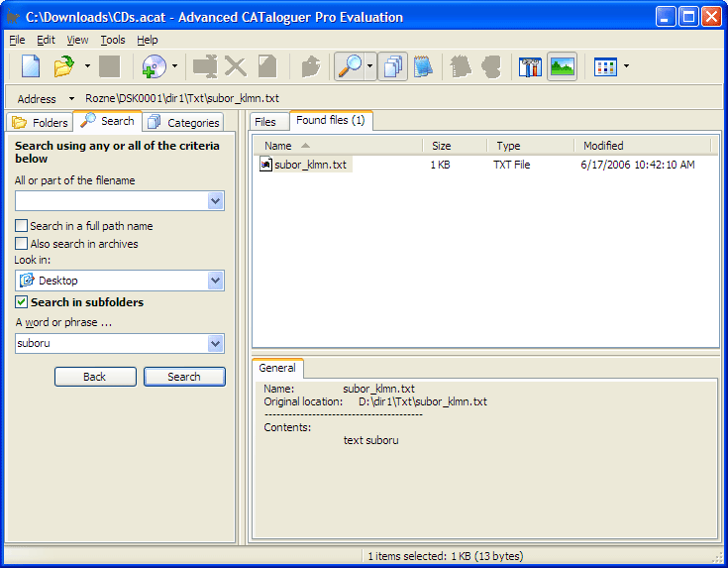
Task: Click the cat application icon in title bar
Action: [x=14, y=17]
